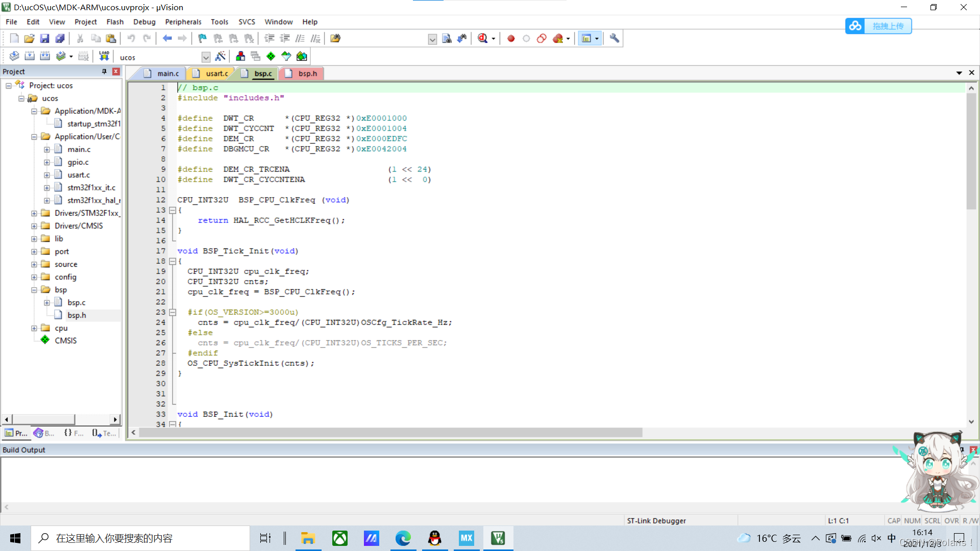The height and width of the screenshot is (551, 980).
Task: Download to flash with the LOAD icon
Action: tap(104, 56)
